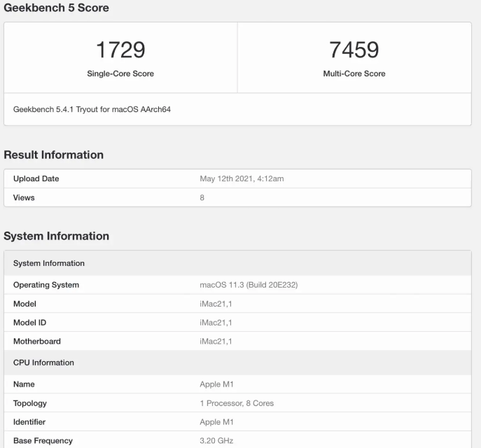Click the Views count 8
The image size is (481, 448).
202,198
